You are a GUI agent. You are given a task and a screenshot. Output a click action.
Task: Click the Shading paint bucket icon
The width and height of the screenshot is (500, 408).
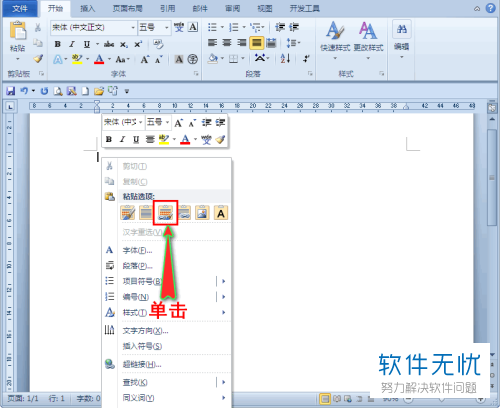[213, 59]
